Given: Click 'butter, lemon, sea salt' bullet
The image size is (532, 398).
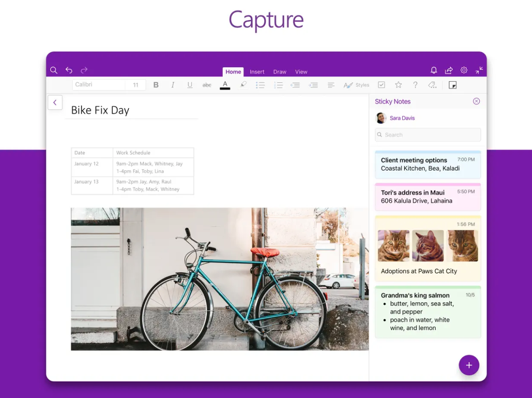Looking at the screenshot, I should 422,308.
